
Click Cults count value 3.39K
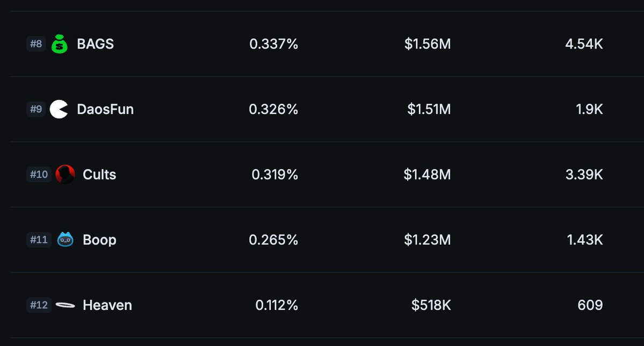tap(584, 175)
